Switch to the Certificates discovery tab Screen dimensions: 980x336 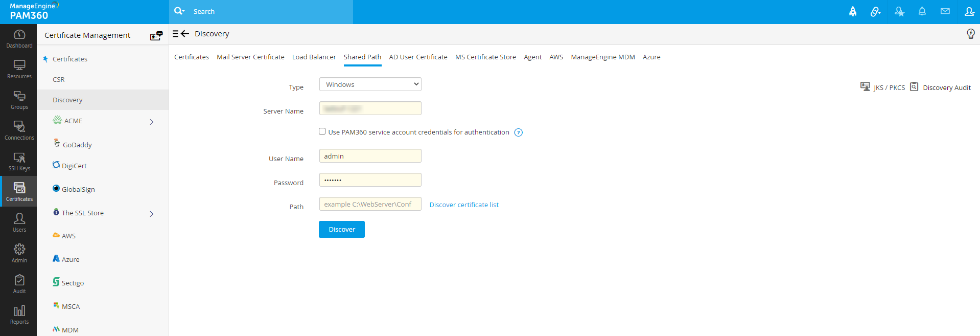click(x=192, y=57)
